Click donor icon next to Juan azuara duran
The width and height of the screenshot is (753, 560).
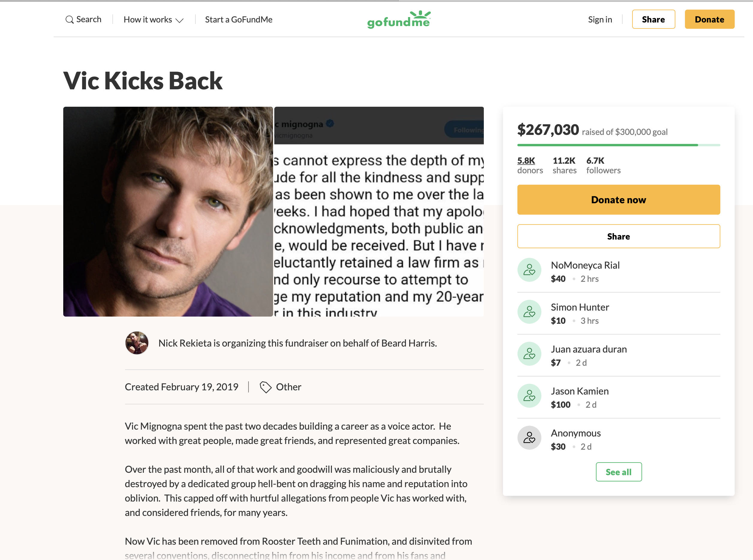529,354
